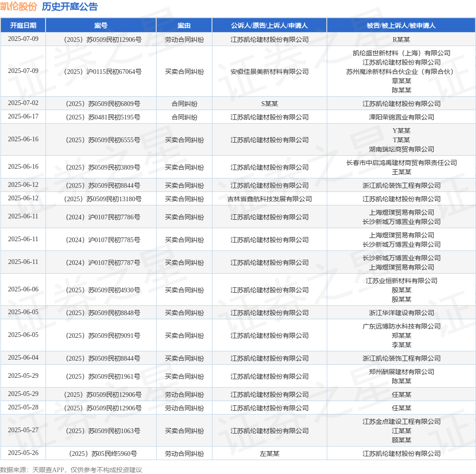Click defendant 郑某某
The image size is (476, 474).
[x=401, y=336]
